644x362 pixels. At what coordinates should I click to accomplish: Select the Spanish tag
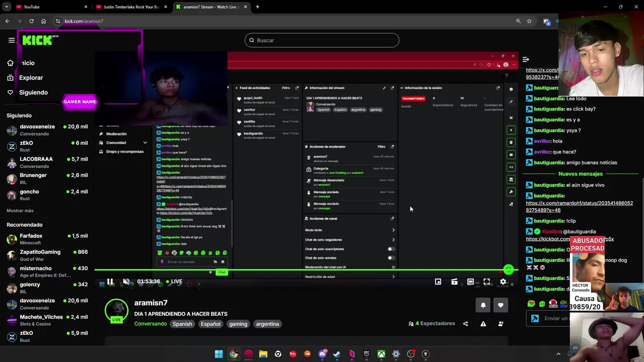point(183,324)
